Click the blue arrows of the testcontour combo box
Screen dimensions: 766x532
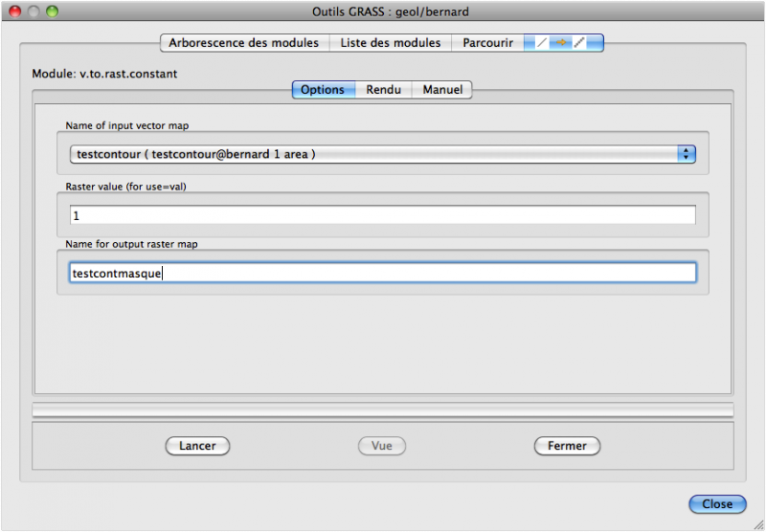tap(686, 153)
